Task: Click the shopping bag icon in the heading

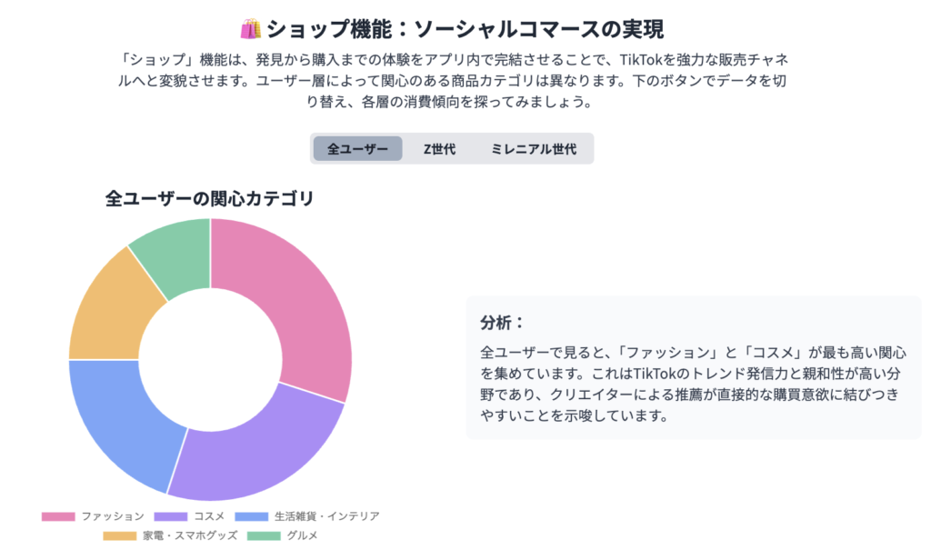Action: [251, 28]
